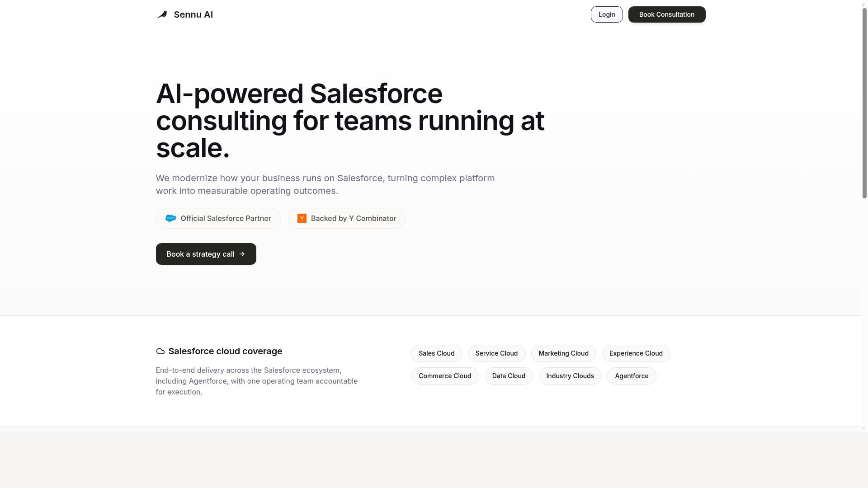Click the Sennu AI brand name

pyautogui.click(x=193, y=14)
